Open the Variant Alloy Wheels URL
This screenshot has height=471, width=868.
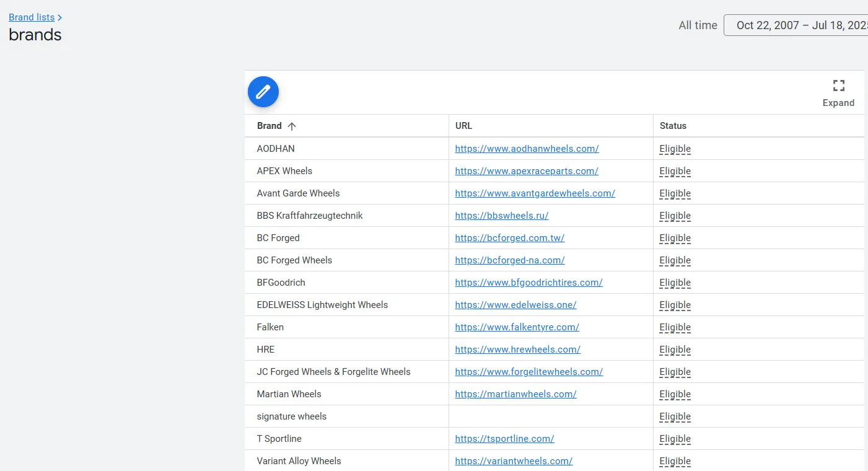514,460
